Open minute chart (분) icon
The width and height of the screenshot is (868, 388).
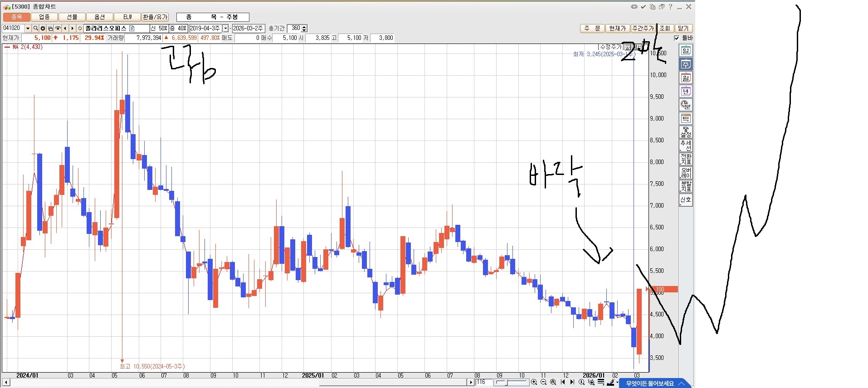685,105
